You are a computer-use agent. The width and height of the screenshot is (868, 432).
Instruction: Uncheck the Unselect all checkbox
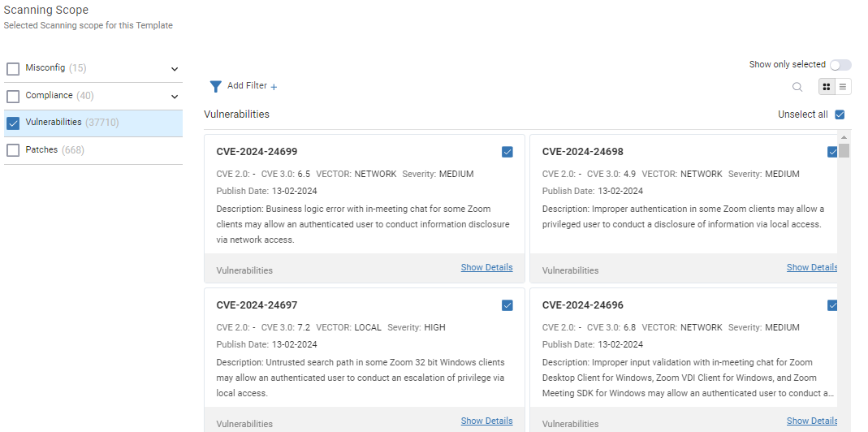coord(840,114)
